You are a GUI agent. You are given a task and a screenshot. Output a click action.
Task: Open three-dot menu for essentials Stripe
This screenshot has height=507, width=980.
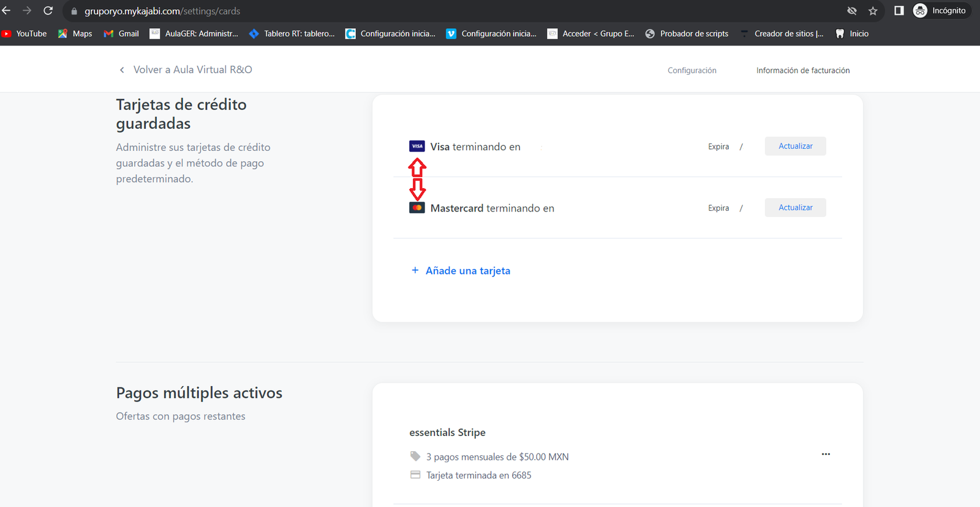coord(826,454)
